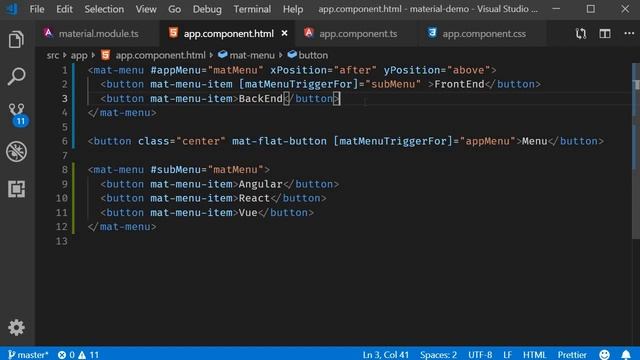Open the More Actions ellipsis menu
The image size is (640, 360).
click(x=629, y=33)
